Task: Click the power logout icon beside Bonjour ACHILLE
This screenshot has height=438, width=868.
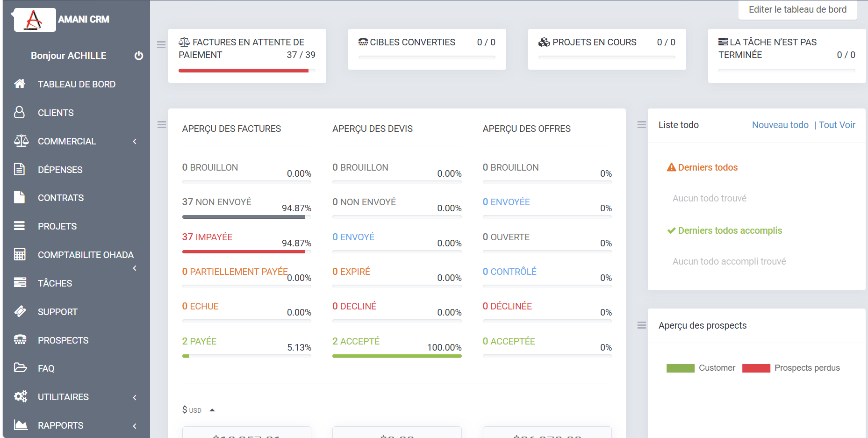Action: coord(139,56)
